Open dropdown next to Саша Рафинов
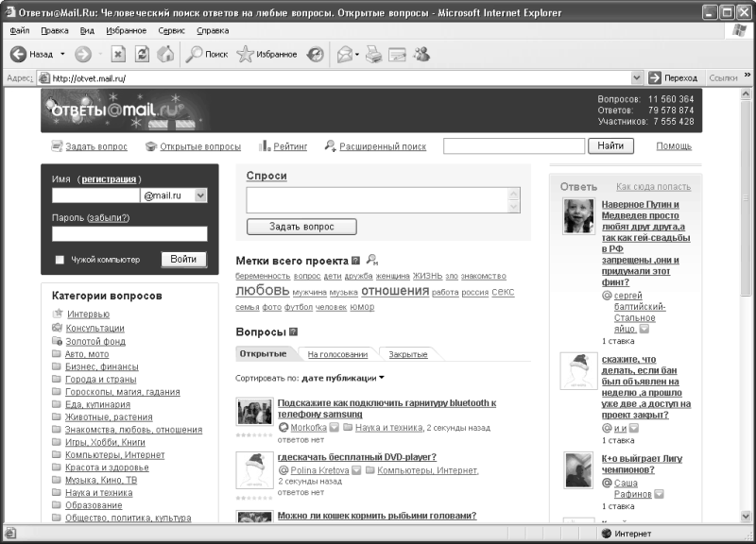This screenshot has height=544, width=756. 659,494
